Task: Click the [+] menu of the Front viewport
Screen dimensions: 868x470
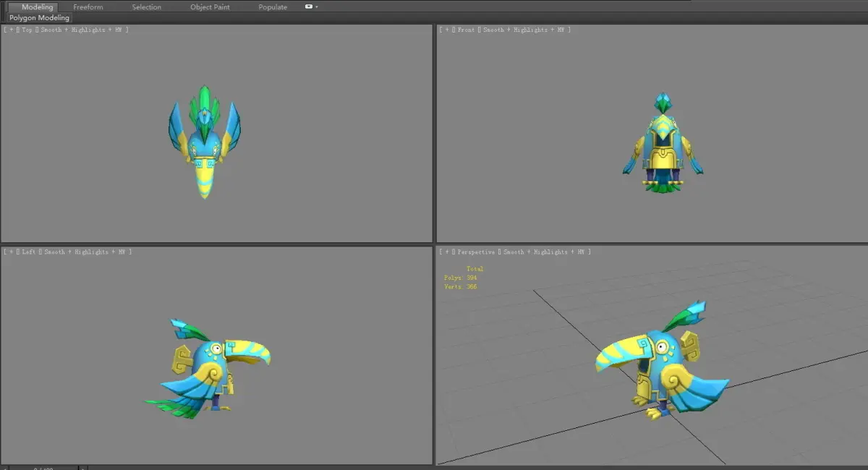Action: (446, 30)
